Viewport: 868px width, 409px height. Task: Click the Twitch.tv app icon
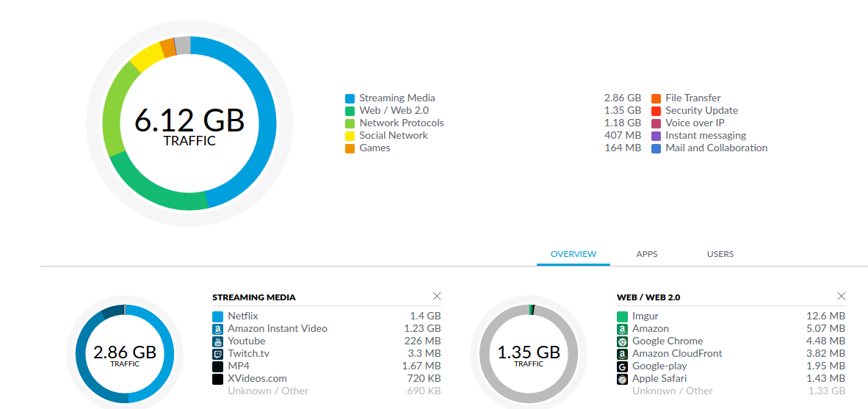(217, 354)
